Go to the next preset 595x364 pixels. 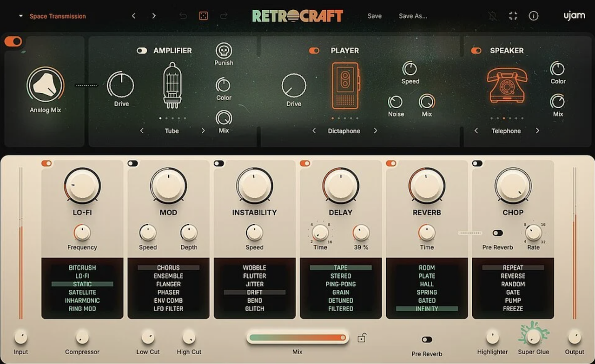point(154,16)
